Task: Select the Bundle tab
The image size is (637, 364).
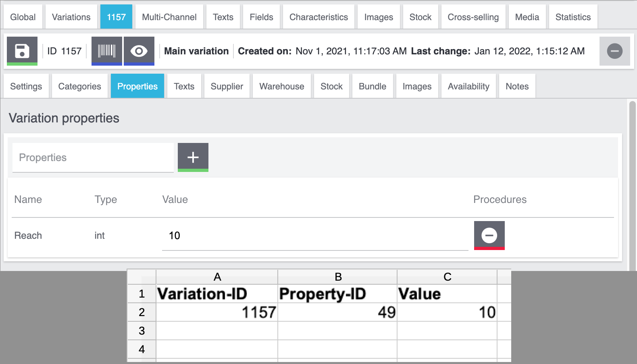Action: tap(373, 86)
